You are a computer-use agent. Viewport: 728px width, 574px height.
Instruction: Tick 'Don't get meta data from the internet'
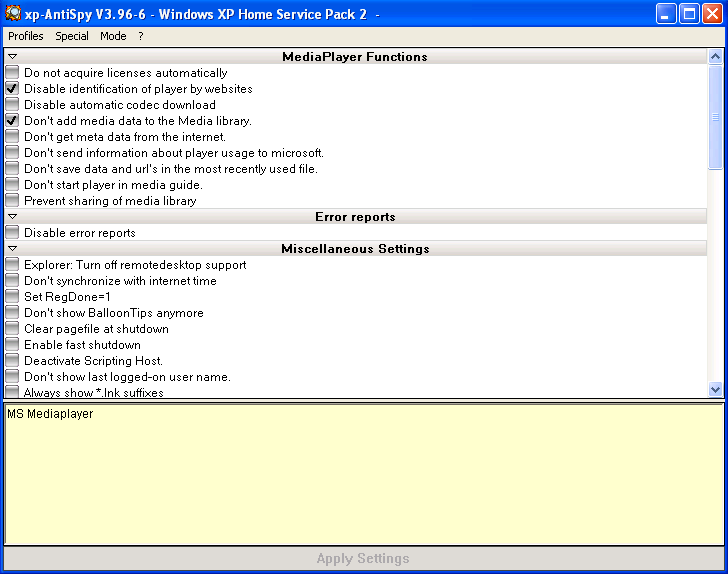(x=12, y=137)
